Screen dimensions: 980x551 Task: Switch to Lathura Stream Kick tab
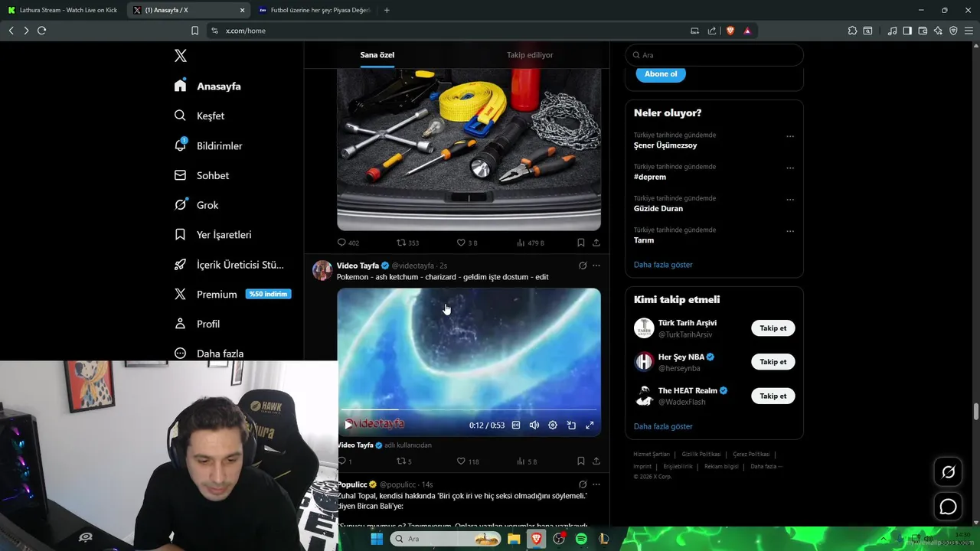[x=63, y=10]
